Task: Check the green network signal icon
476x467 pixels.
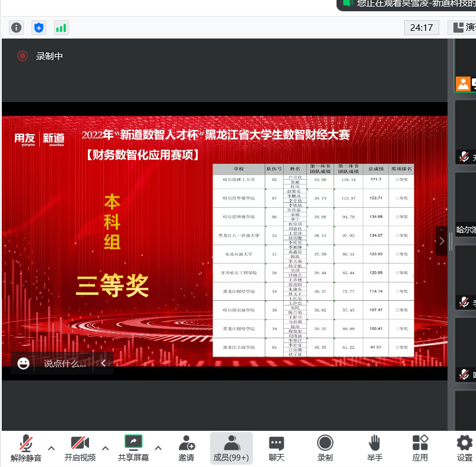Action: [61, 27]
